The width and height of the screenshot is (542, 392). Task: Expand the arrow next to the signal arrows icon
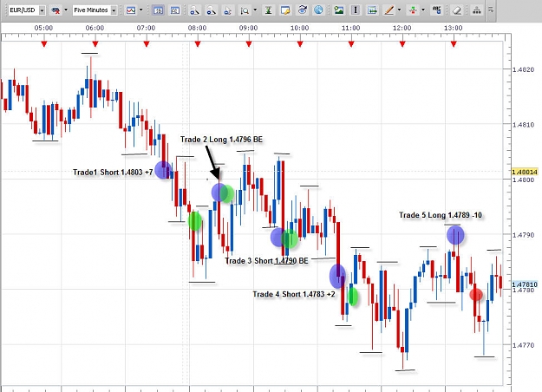coord(422,10)
